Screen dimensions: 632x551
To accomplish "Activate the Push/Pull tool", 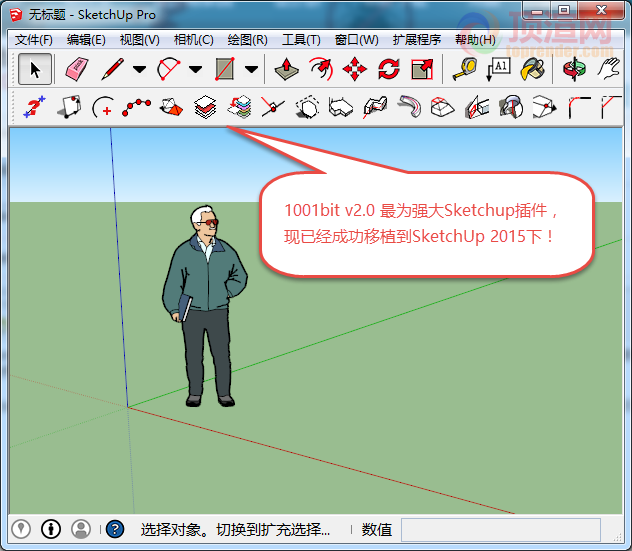I will click(x=286, y=69).
